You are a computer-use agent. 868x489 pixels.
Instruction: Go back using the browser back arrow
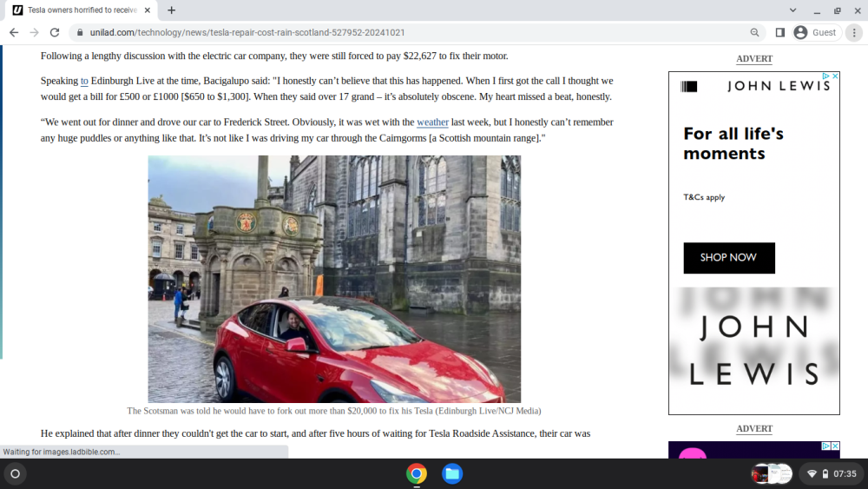click(x=14, y=33)
